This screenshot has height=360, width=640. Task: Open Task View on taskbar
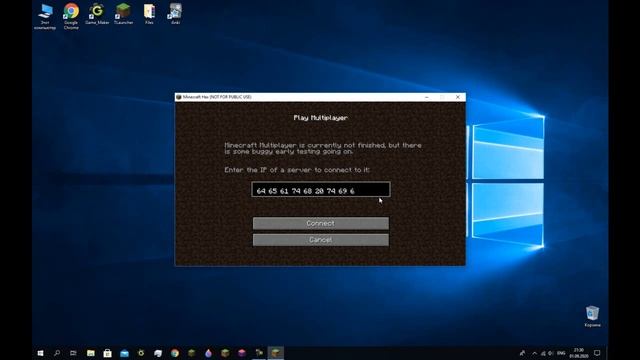73,353
